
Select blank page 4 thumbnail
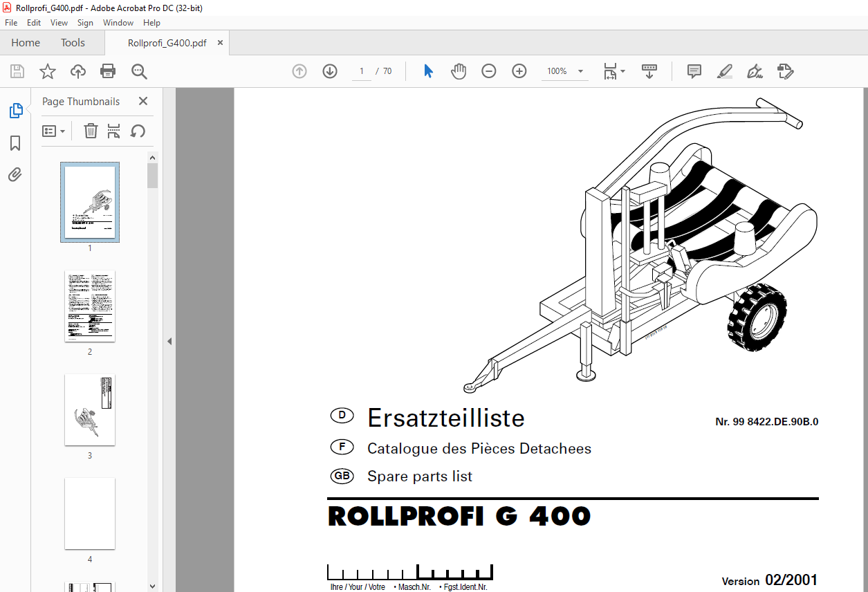[90, 513]
